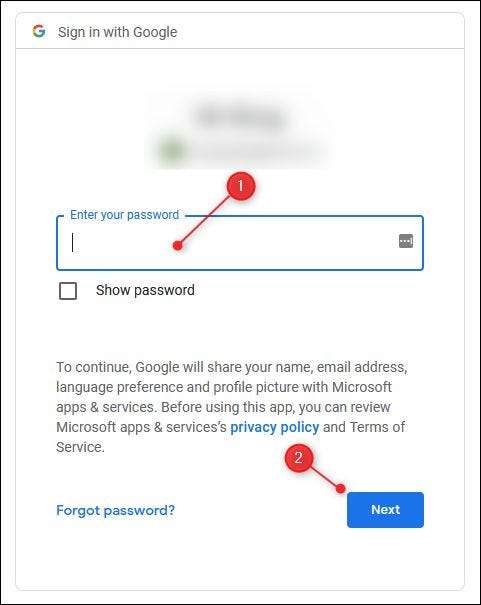Viewport: 481px width, 605px height.
Task: Click the password manager icon inside password field
Action: [406, 241]
